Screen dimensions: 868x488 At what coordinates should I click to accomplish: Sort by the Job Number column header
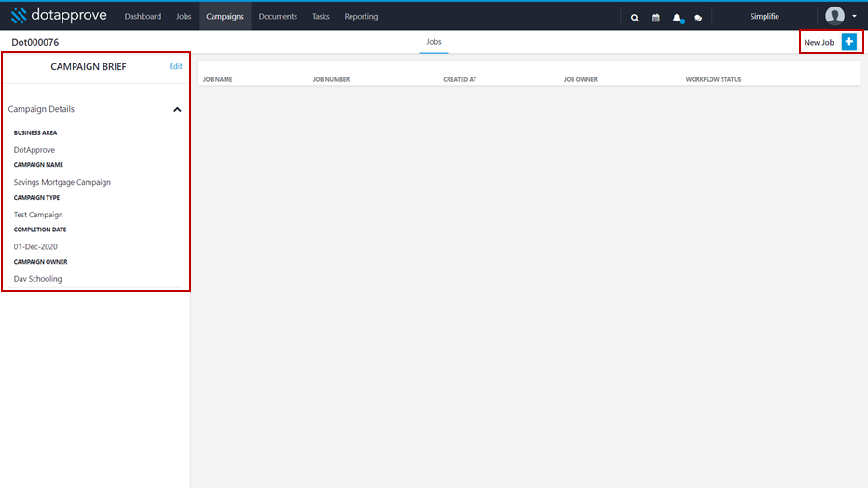pos(331,79)
